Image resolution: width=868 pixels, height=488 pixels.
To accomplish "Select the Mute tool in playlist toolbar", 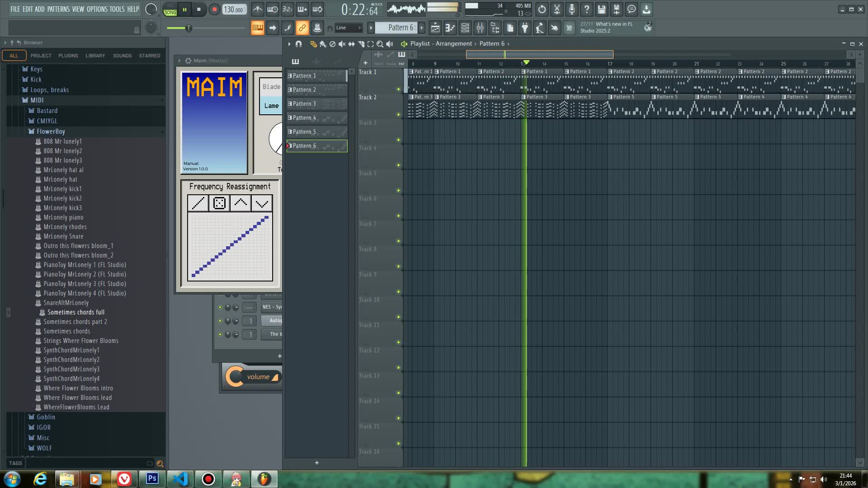I will (x=342, y=44).
